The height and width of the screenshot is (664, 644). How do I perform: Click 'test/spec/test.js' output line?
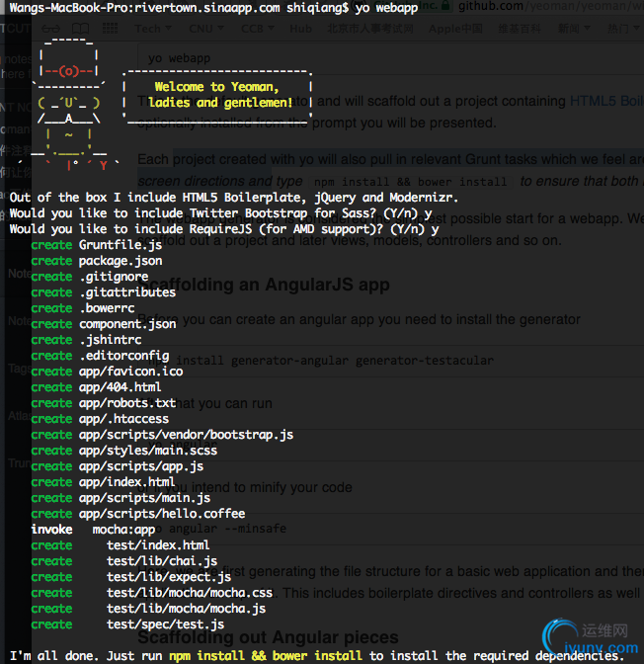point(127,624)
